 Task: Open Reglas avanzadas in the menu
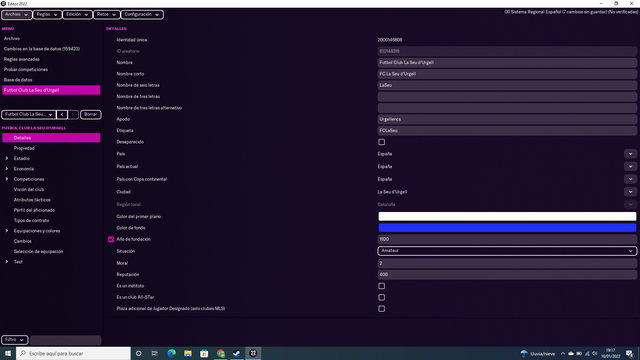click(x=22, y=59)
